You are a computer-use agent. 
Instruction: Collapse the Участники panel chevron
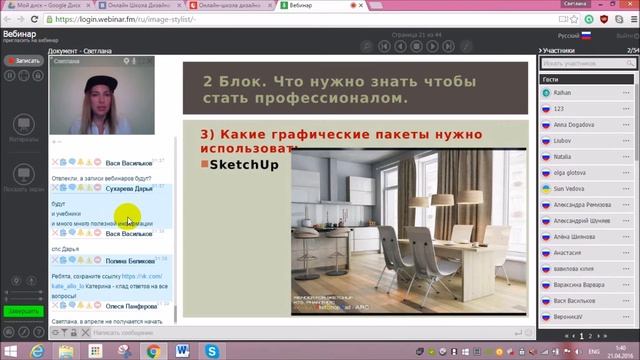[x=540, y=51]
